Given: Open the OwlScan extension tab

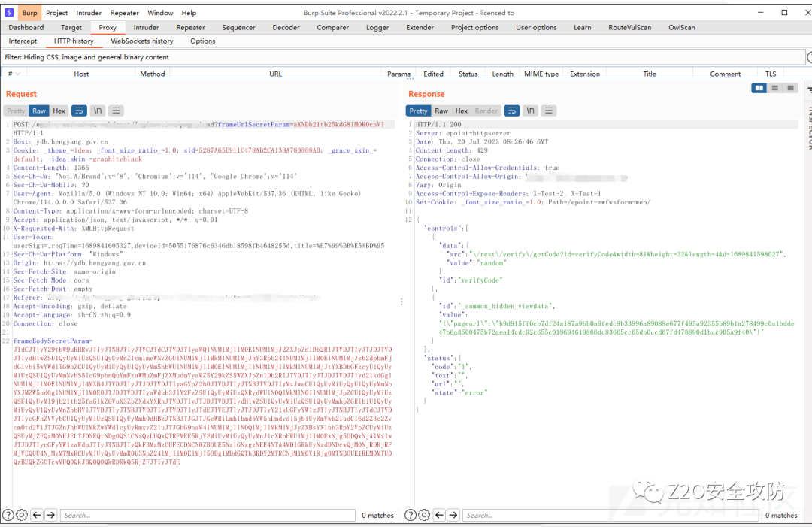Looking at the screenshot, I should [681, 27].
